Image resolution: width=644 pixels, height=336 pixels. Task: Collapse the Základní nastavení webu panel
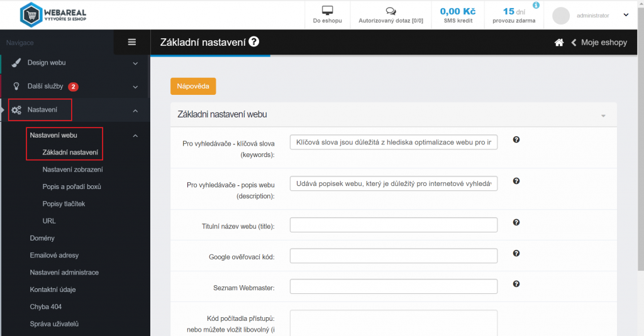point(603,116)
